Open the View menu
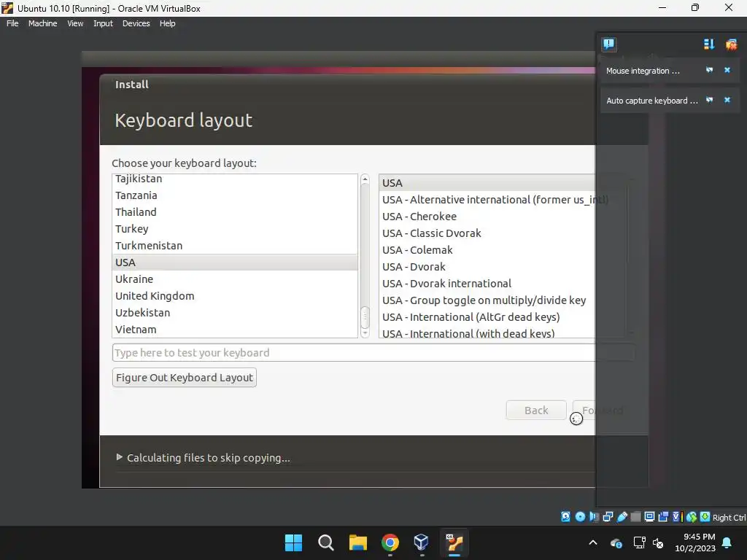Screen dimensions: 747x560 75,23
